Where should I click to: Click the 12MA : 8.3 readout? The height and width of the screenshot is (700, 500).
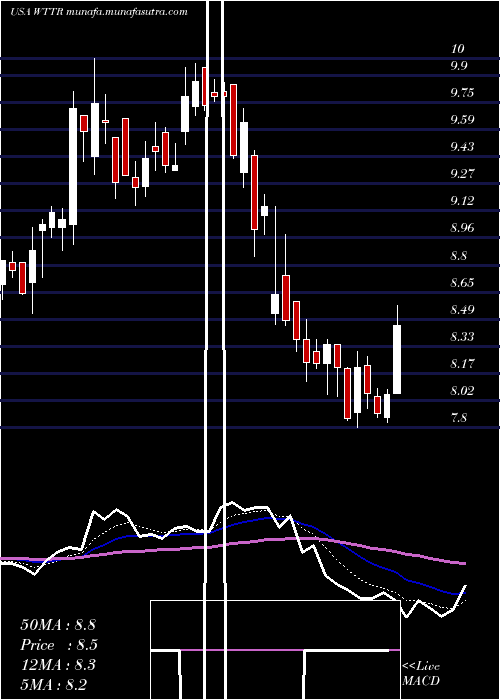(58, 665)
